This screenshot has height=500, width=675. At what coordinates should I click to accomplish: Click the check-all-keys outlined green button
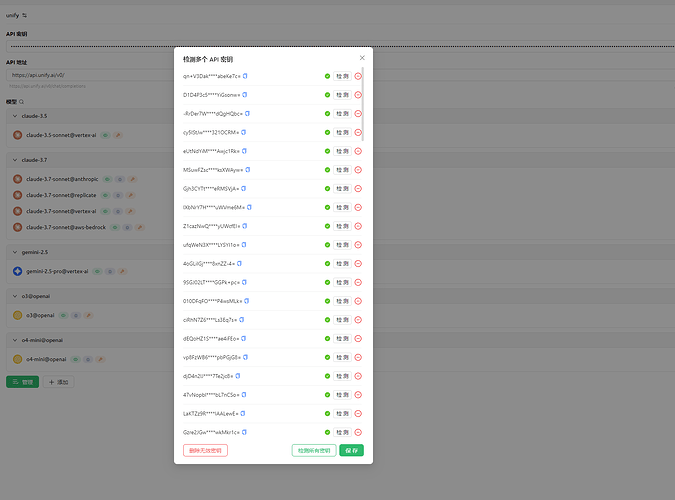pos(314,450)
